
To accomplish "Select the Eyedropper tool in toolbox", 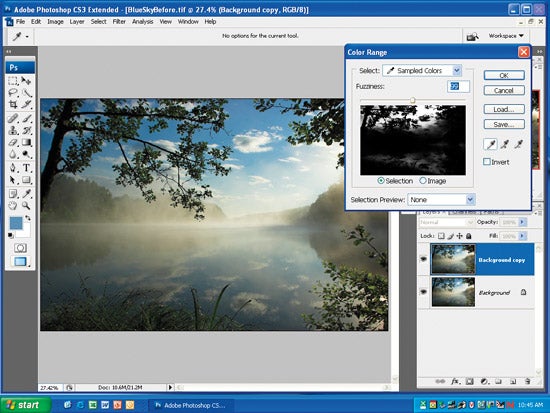I will pyautogui.click(x=26, y=193).
